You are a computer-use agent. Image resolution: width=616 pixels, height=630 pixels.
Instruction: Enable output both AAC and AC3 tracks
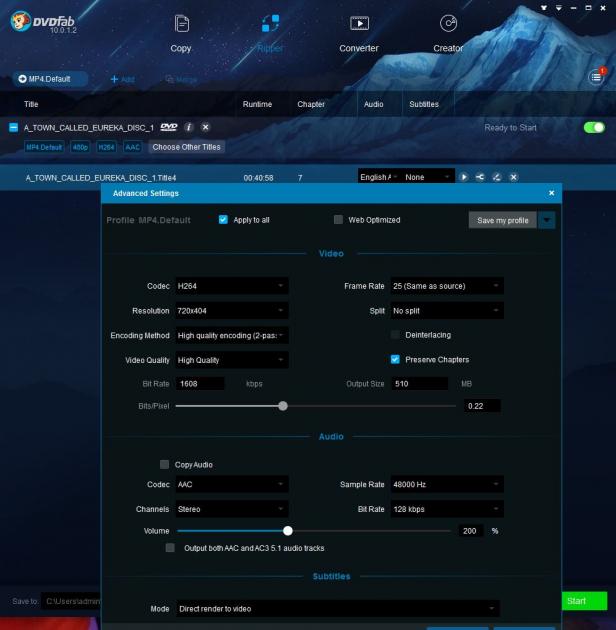click(x=170, y=548)
